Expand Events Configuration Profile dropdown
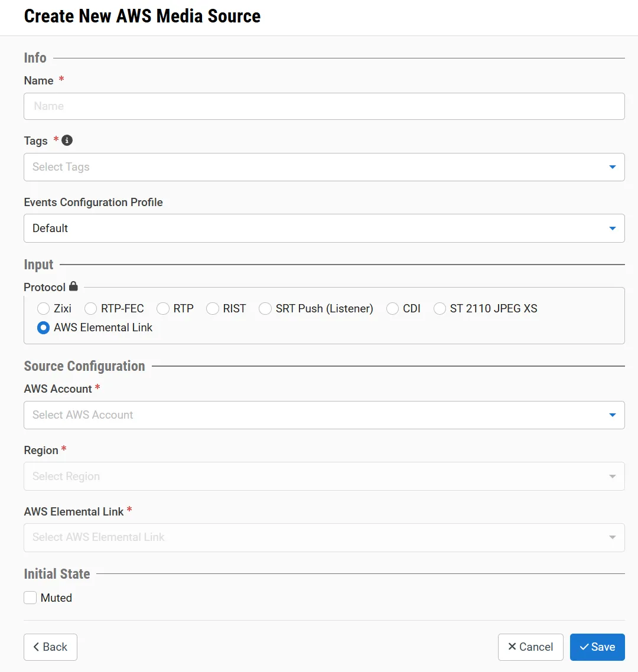 pyautogui.click(x=324, y=229)
